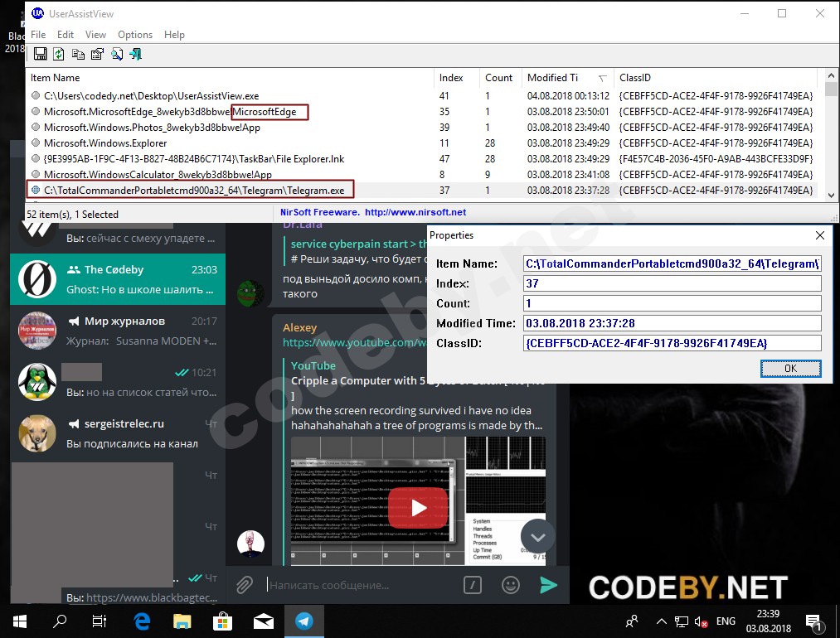The image size is (840, 638).
Task: Open the emoji picker in Telegram
Action: (511, 585)
